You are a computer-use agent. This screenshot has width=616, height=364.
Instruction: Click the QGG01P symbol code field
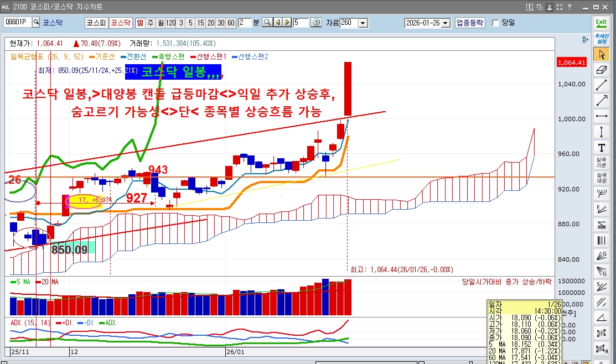point(18,22)
